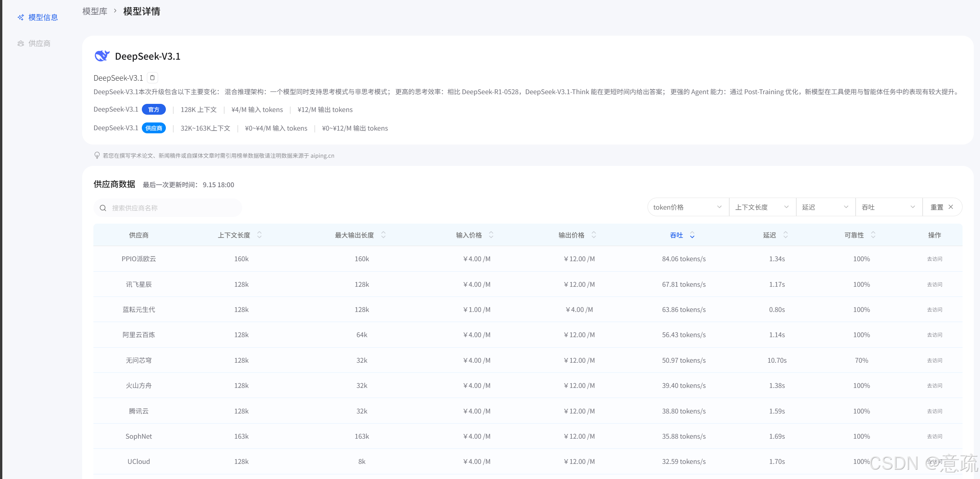Sort by 可靠性 column arrows
Screen dimensions: 980x479
[873, 235]
